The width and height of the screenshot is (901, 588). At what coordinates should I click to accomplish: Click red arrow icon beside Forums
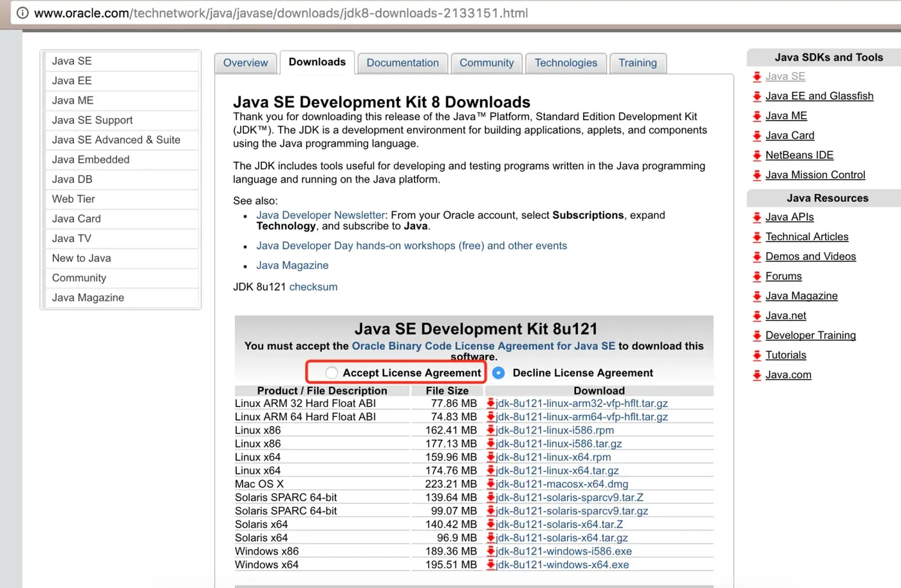click(757, 277)
